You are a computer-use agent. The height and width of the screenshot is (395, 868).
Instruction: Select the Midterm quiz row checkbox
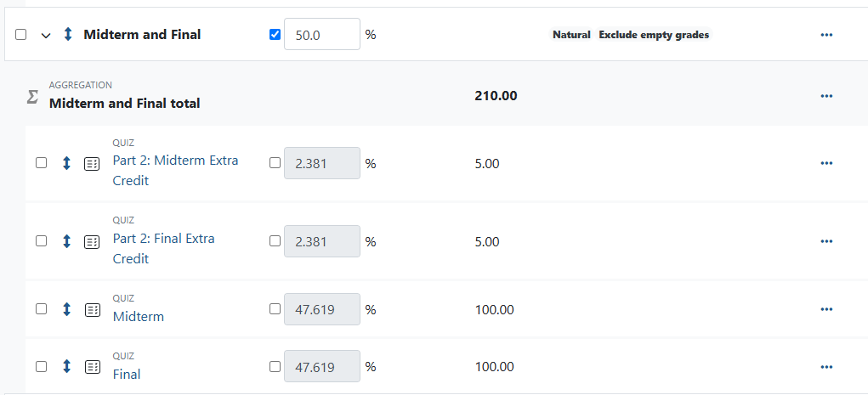pos(42,309)
